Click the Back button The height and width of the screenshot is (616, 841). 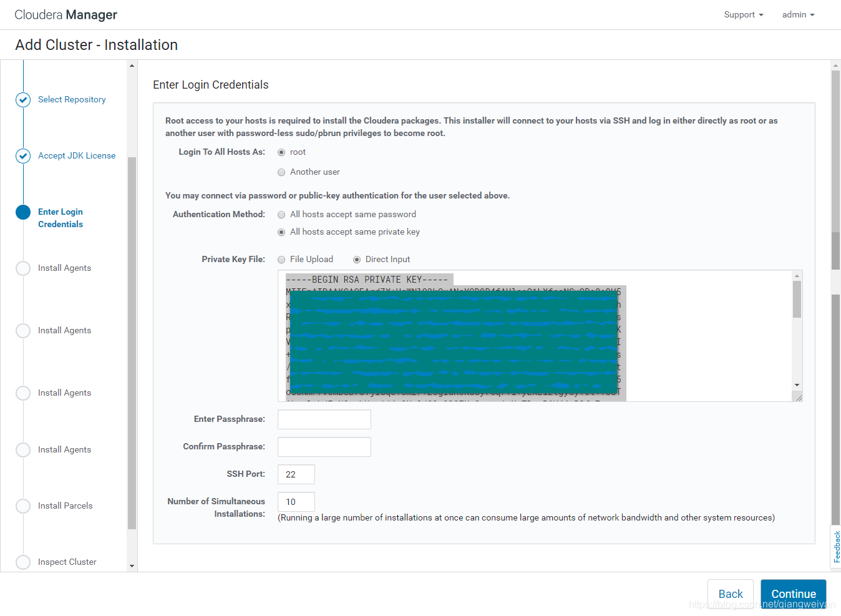point(731,594)
